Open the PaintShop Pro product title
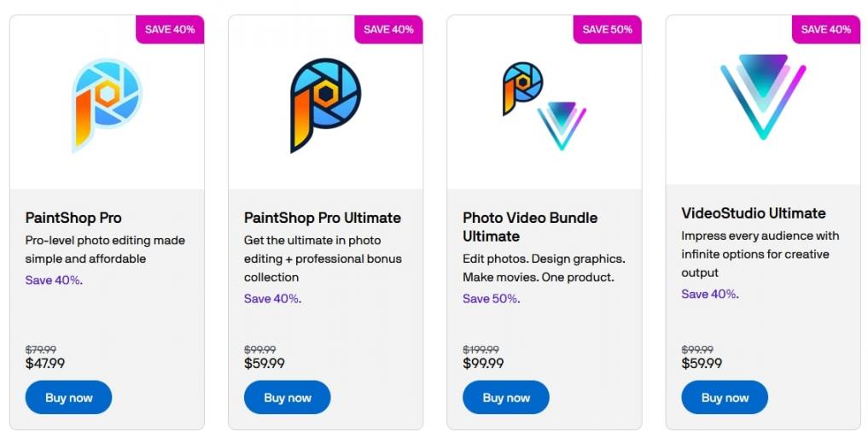This screenshot has height=438, width=868. tap(73, 218)
